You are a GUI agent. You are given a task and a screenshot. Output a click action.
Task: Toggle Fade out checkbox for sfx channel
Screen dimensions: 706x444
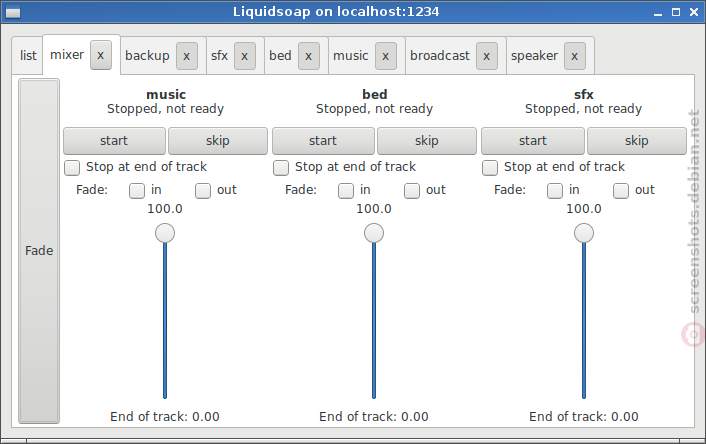[x=620, y=190]
